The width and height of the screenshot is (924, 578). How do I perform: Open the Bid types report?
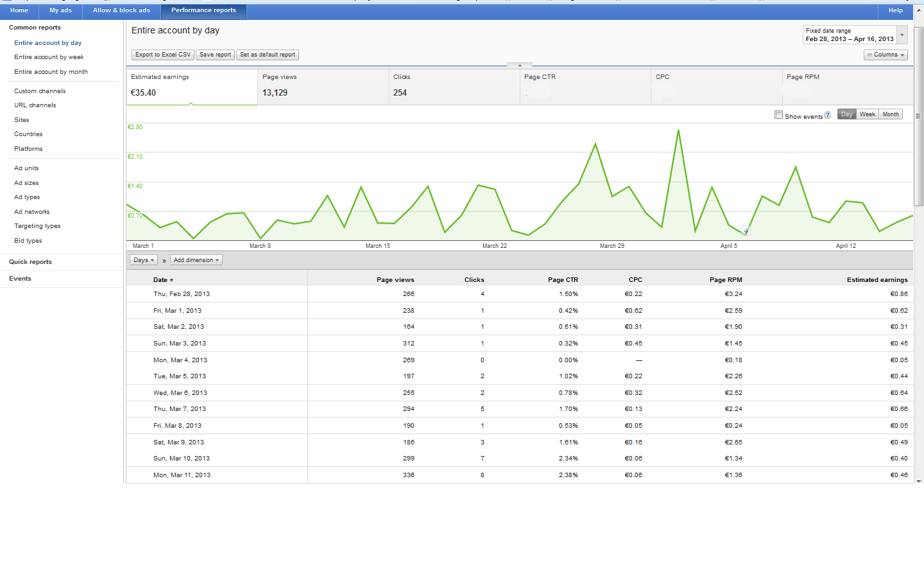tap(28, 241)
